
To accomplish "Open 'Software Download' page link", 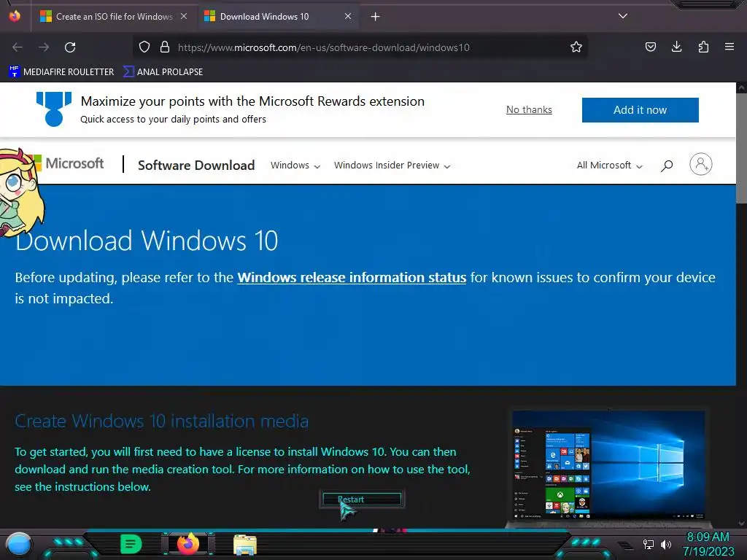I will (x=196, y=166).
